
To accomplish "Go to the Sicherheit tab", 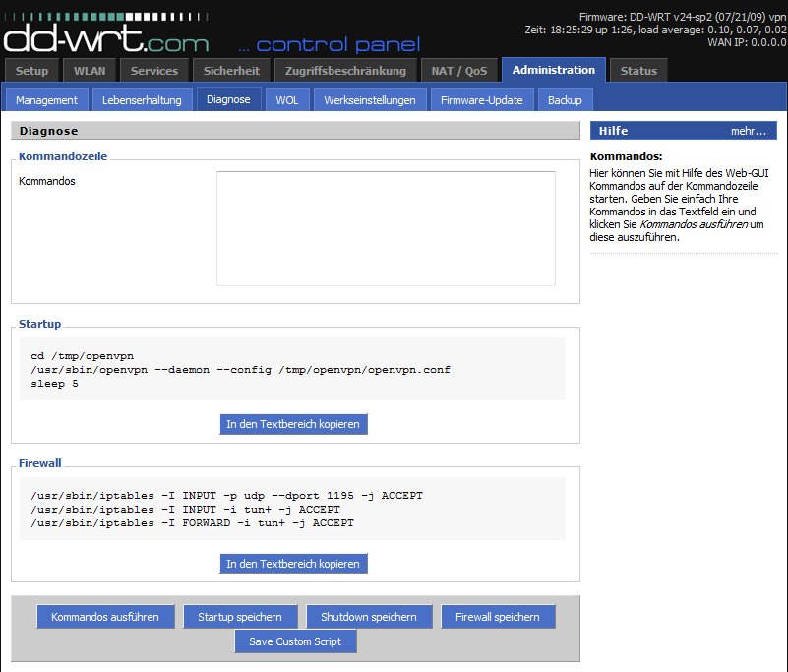I will 231,71.
